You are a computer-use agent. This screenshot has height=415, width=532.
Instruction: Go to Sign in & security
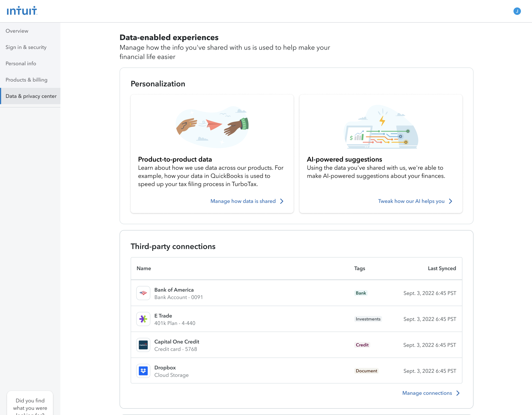coord(30,47)
